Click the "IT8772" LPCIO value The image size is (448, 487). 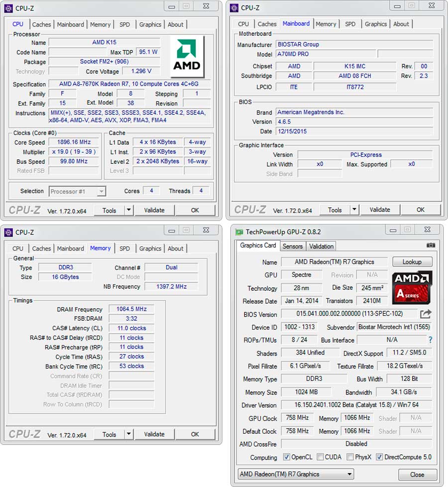[355, 87]
